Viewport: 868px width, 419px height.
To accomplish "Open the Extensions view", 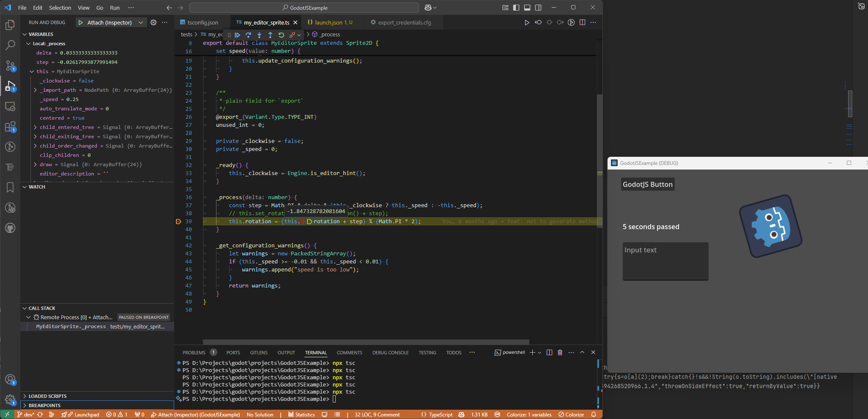I will coord(10,127).
